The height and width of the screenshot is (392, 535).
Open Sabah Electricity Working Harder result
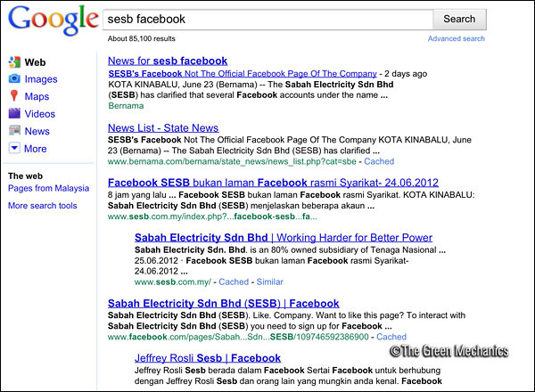tap(284, 238)
